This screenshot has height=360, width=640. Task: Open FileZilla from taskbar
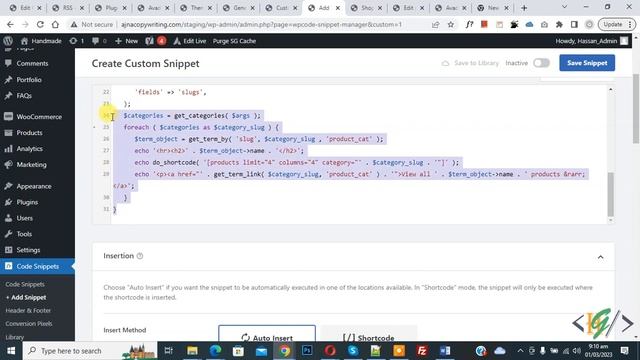422,351
